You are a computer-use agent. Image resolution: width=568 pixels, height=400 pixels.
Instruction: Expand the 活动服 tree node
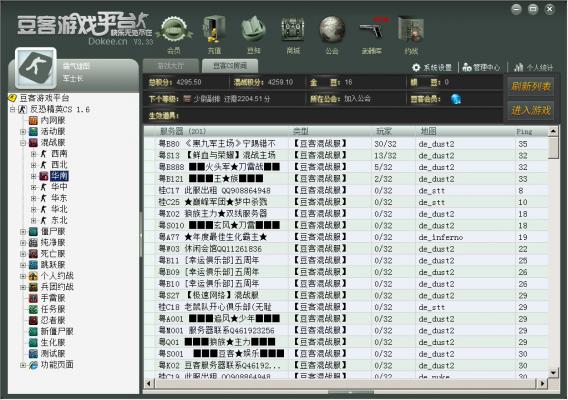tap(23, 132)
